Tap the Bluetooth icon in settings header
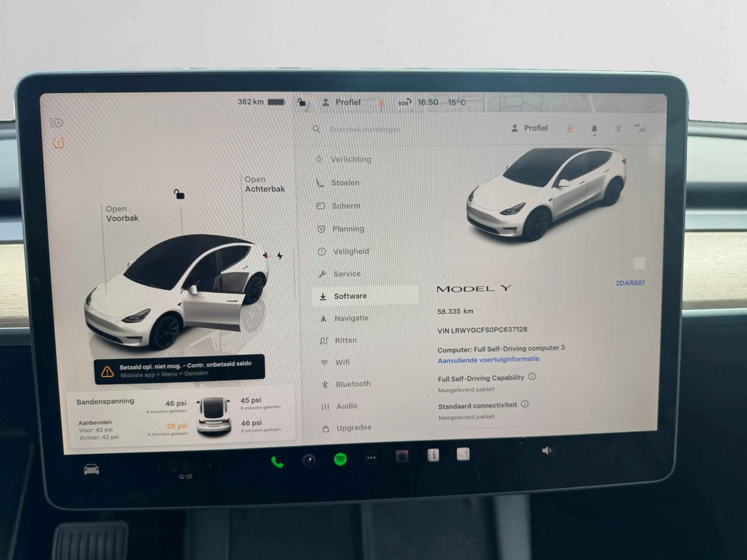This screenshot has width=747, height=560. pos(618,129)
